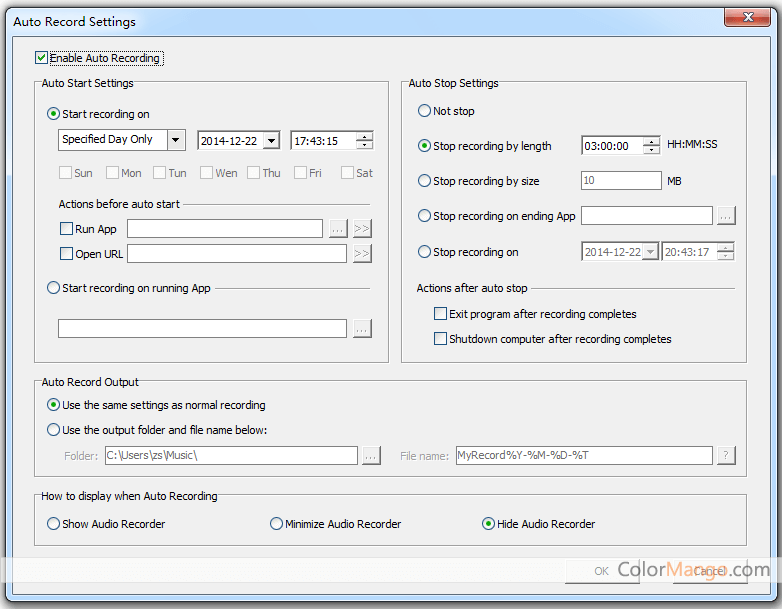Select Stop recording by size
Screen dimensions: 782x609
[x=425, y=181]
